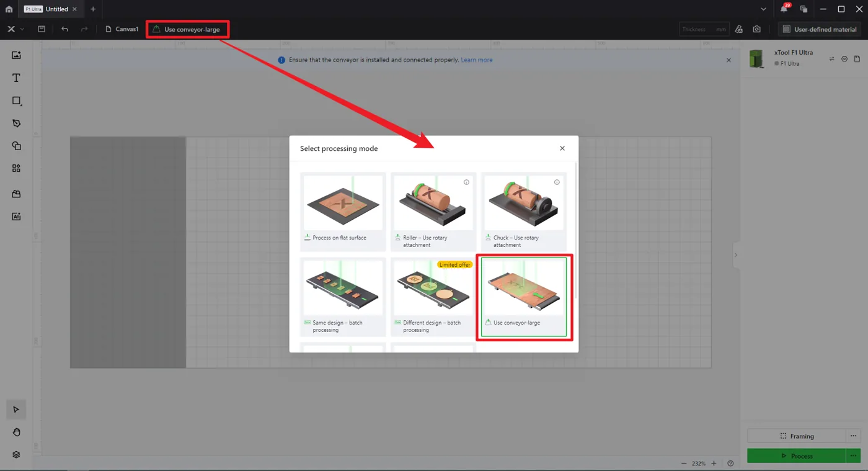Dismiss the conveyor info banner

tap(728, 60)
